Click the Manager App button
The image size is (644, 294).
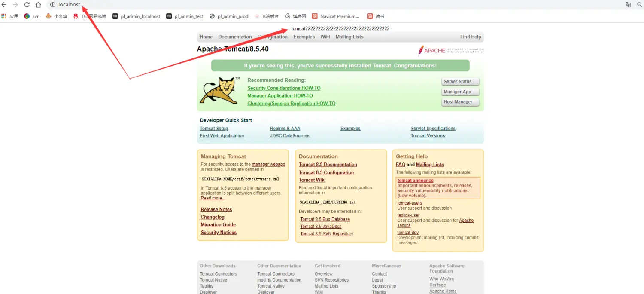[x=460, y=92]
